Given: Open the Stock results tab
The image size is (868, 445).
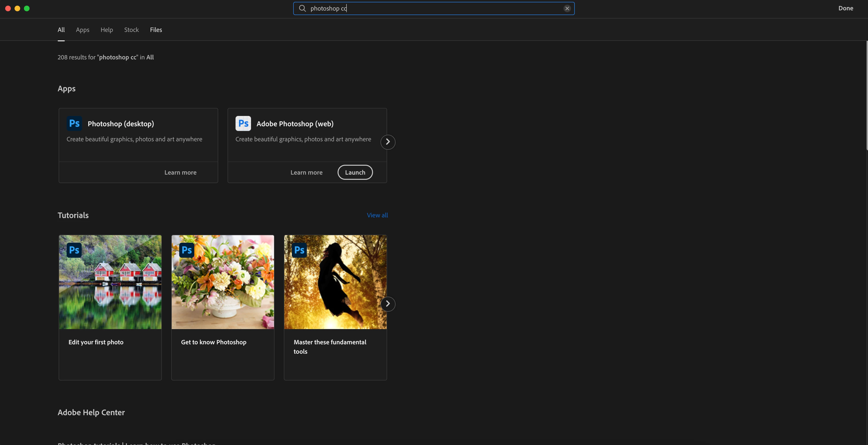Looking at the screenshot, I should [131, 30].
